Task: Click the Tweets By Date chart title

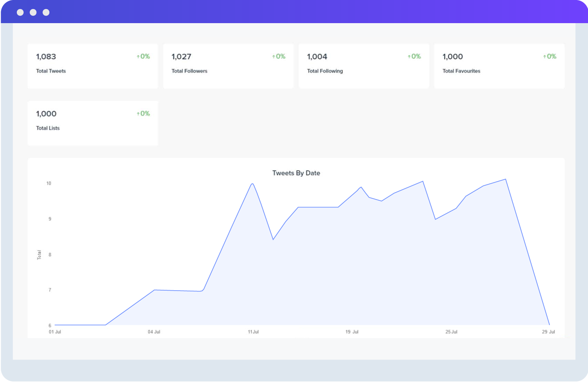Action: 296,173
